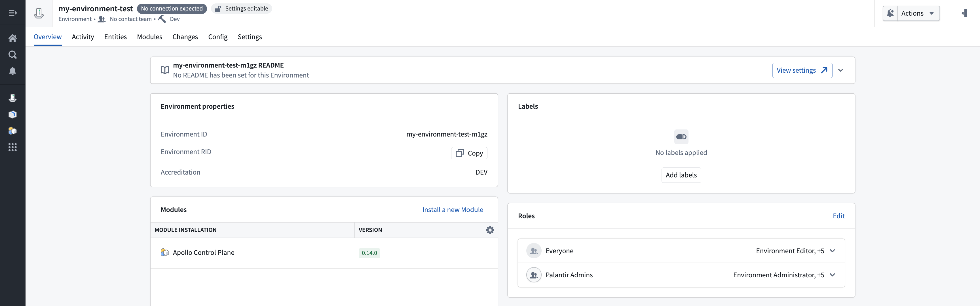Click the Everyone group name
The height and width of the screenshot is (306, 980).
[x=559, y=251]
